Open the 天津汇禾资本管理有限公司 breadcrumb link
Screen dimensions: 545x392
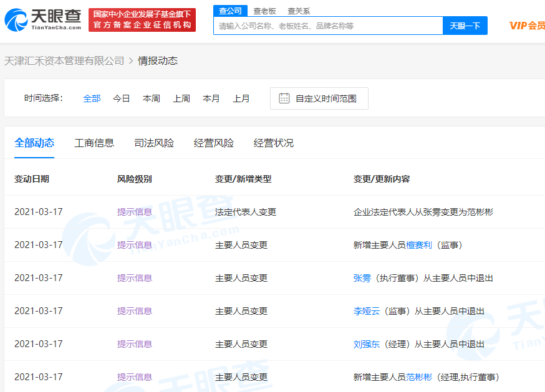pos(64,61)
